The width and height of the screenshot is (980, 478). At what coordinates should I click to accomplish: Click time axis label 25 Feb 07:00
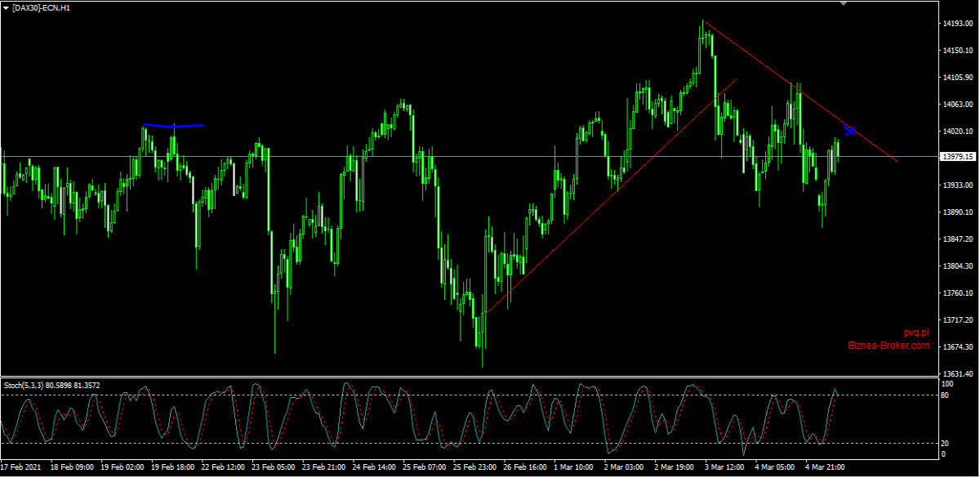point(426,467)
